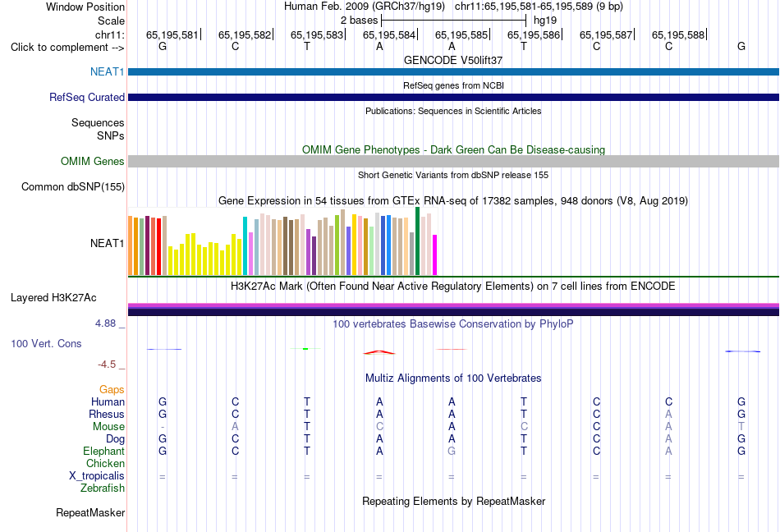Click 'Multiz Alignments of 100 Vertebrates' title
Viewport: 780px width, 532px height.
click(453, 378)
